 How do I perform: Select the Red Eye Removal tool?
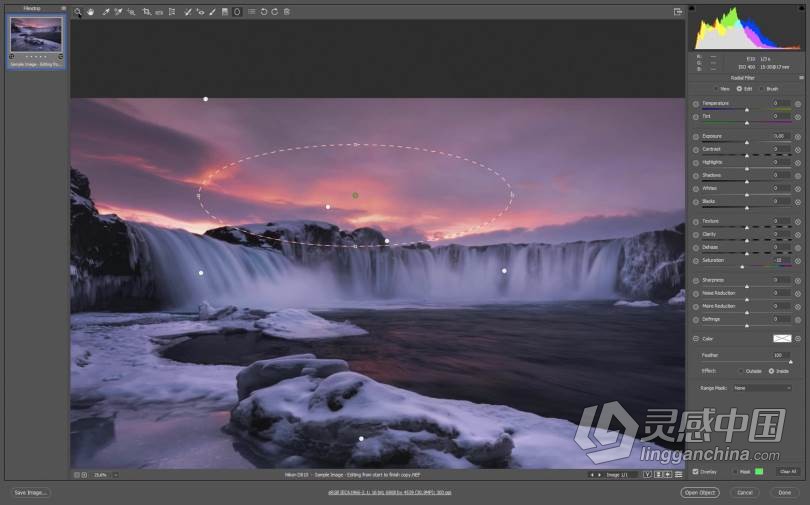pyautogui.click(x=200, y=11)
